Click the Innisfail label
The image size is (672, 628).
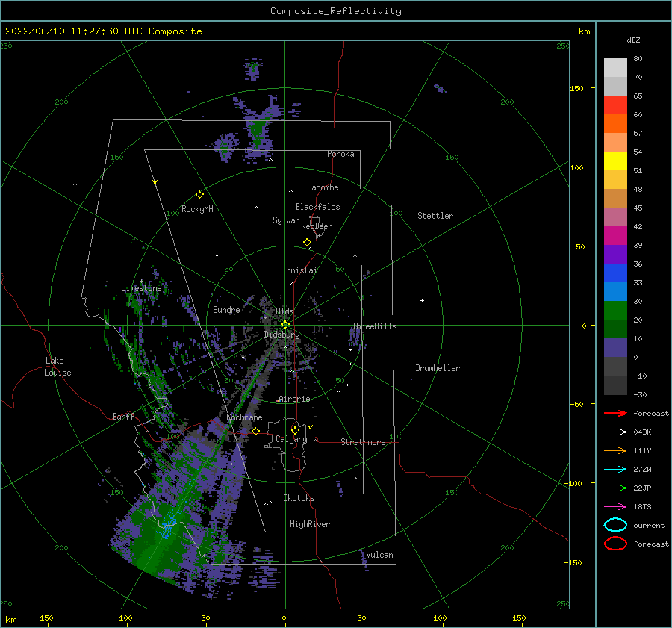click(302, 270)
